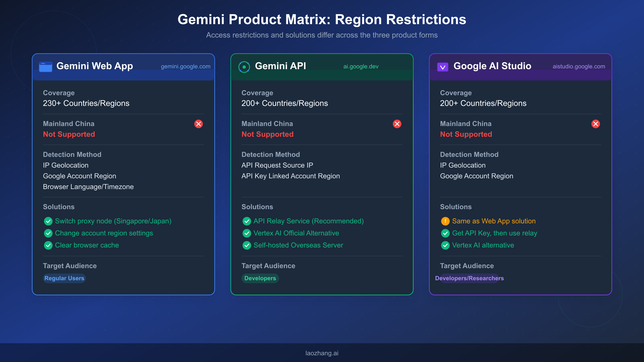Select the Gemini API target icon

(x=244, y=67)
